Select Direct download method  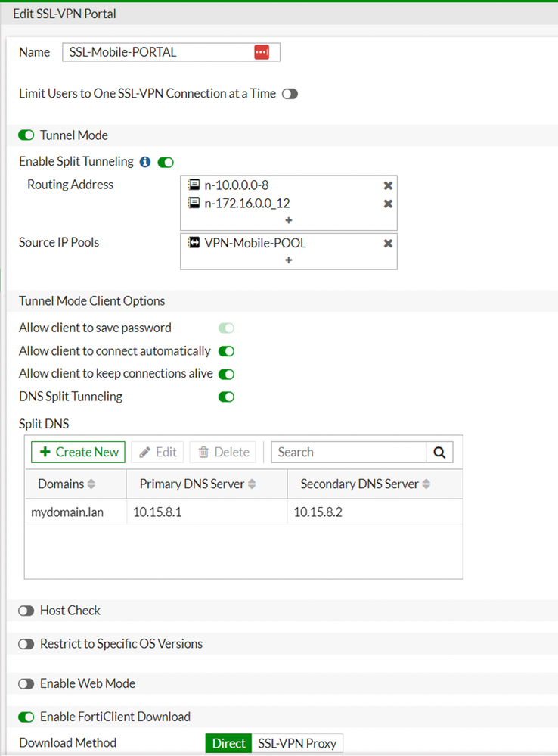pos(228,743)
